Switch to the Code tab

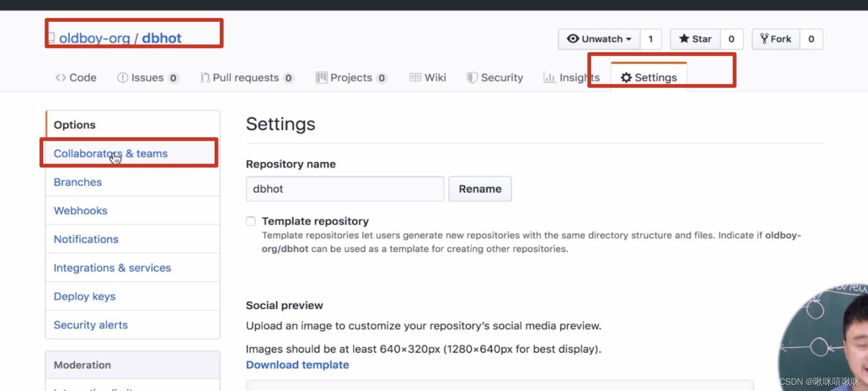click(76, 78)
